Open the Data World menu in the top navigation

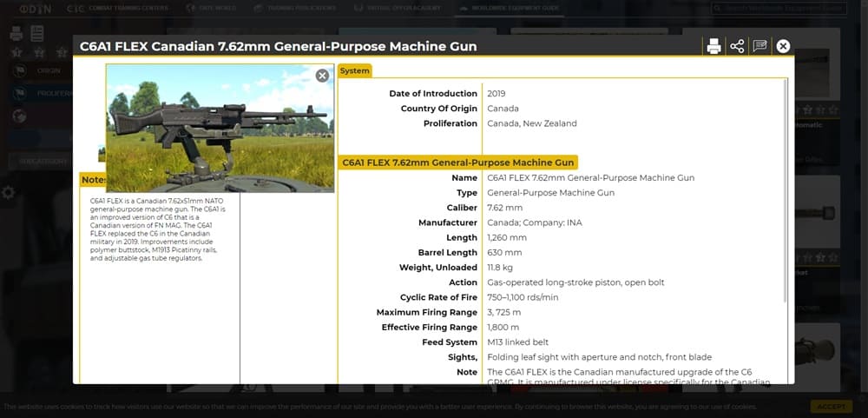click(211, 9)
